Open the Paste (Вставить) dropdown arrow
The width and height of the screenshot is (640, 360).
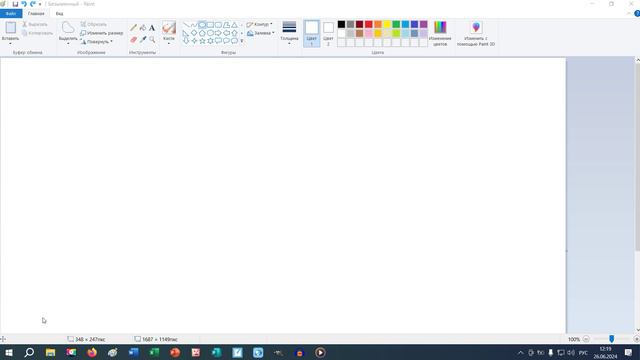point(11,44)
